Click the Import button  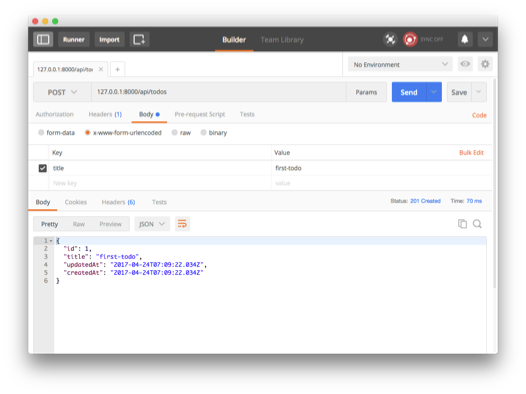[109, 39]
